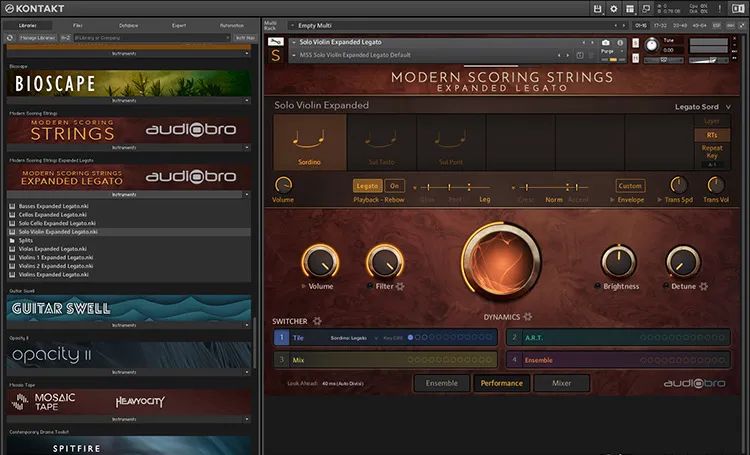
Task: Toggle the Brightness enable dot
Action: [597, 286]
